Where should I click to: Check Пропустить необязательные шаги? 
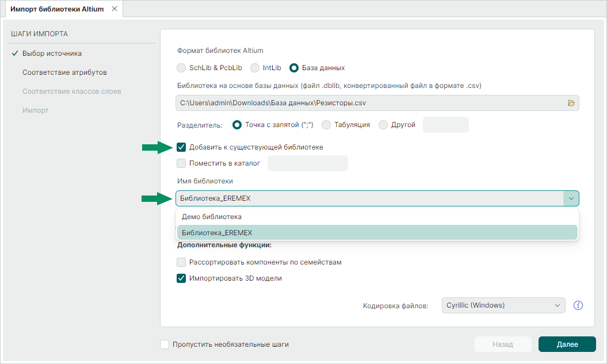(165, 344)
